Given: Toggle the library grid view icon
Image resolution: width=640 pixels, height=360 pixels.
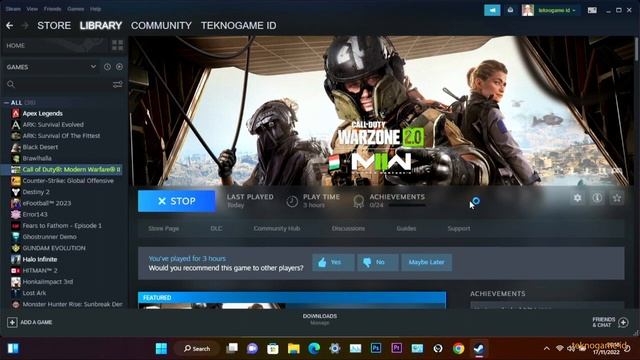Looking at the screenshot, I should coord(118,45).
